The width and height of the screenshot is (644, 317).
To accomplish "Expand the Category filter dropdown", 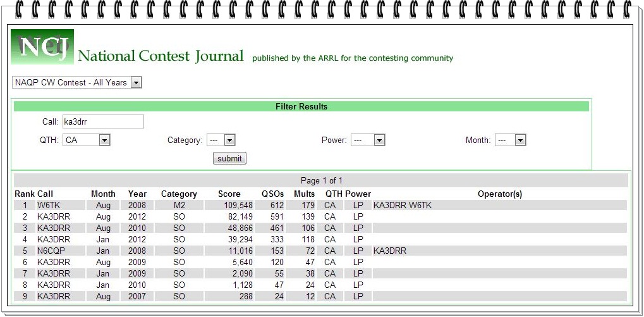I will (x=221, y=140).
